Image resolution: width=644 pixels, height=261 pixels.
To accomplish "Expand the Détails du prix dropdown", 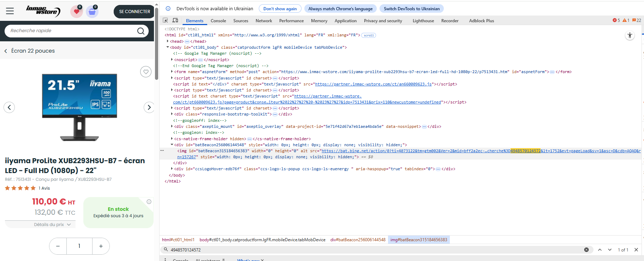I will [40, 225].
